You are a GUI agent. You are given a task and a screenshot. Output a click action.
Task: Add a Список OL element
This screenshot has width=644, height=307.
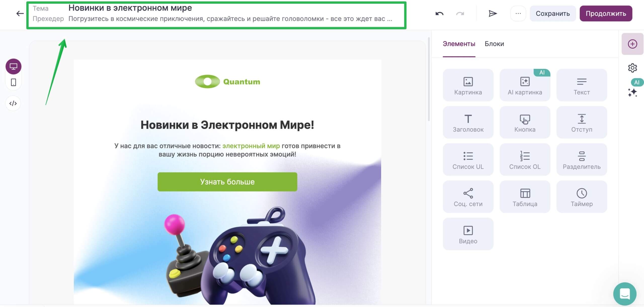click(525, 160)
